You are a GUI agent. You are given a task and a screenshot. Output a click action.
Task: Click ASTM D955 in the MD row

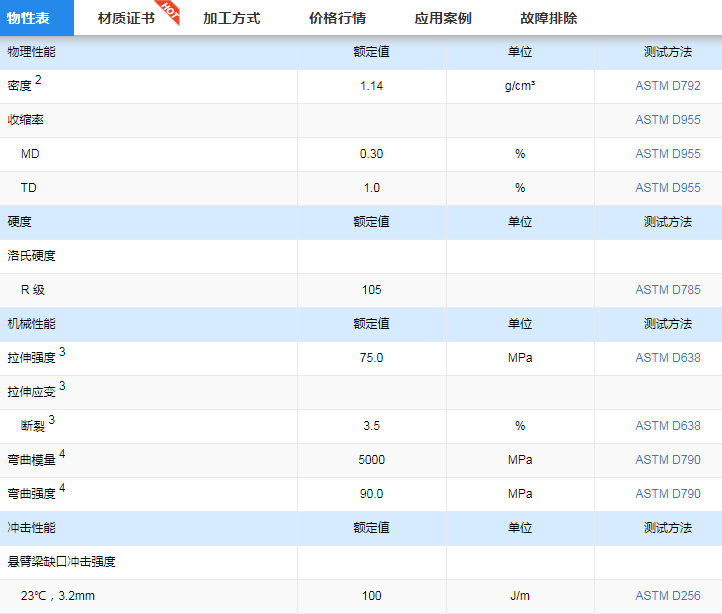point(667,154)
